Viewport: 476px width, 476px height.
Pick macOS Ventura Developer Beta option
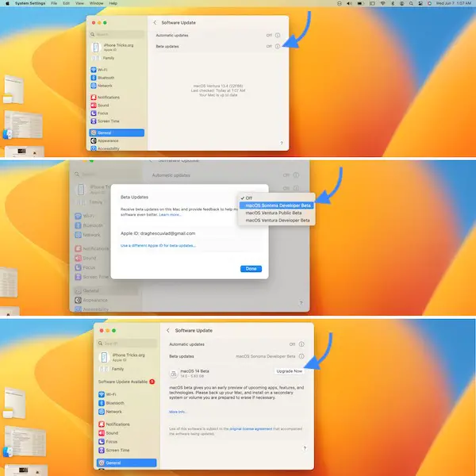click(x=278, y=220)
